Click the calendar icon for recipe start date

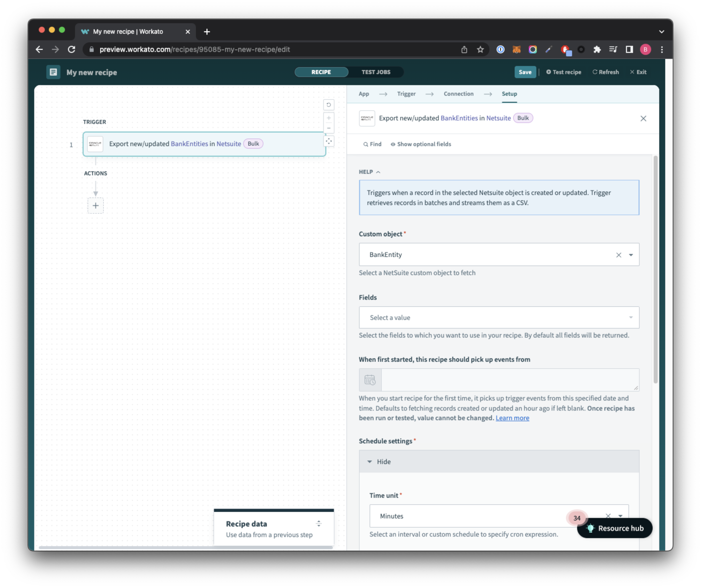[x=370, y=380]
